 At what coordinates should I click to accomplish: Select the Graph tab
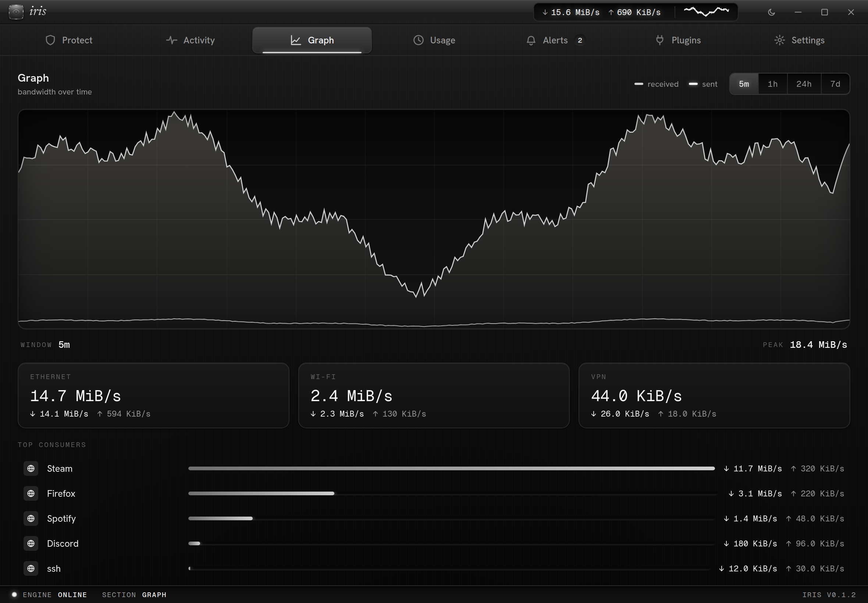click(x=312, y=40)
